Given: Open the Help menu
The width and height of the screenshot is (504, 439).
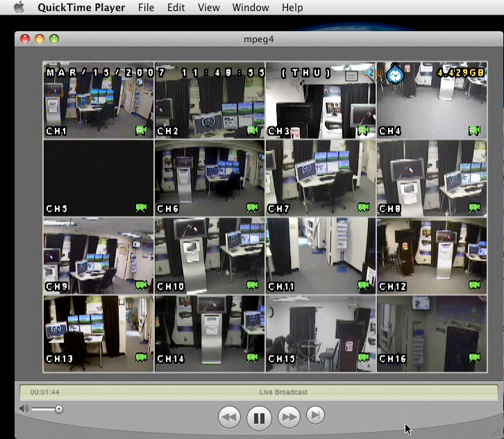Looking at the screenshot, I should (x=292, y=8).
